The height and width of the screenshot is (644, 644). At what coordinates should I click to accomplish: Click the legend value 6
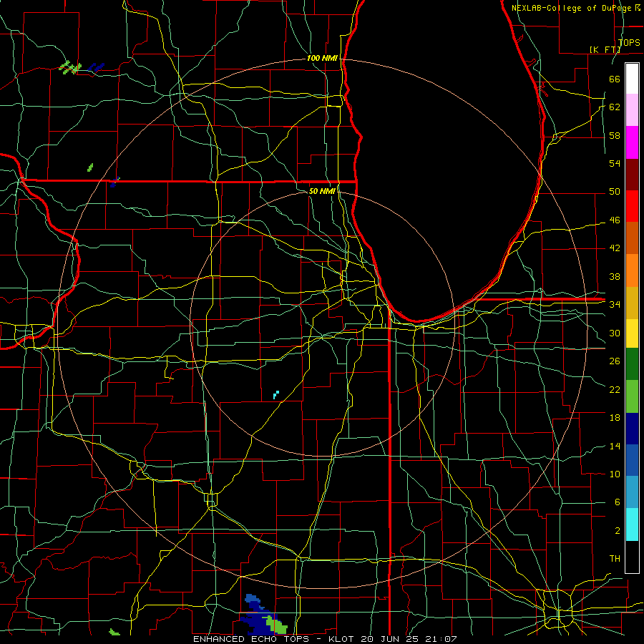[617, 502]
